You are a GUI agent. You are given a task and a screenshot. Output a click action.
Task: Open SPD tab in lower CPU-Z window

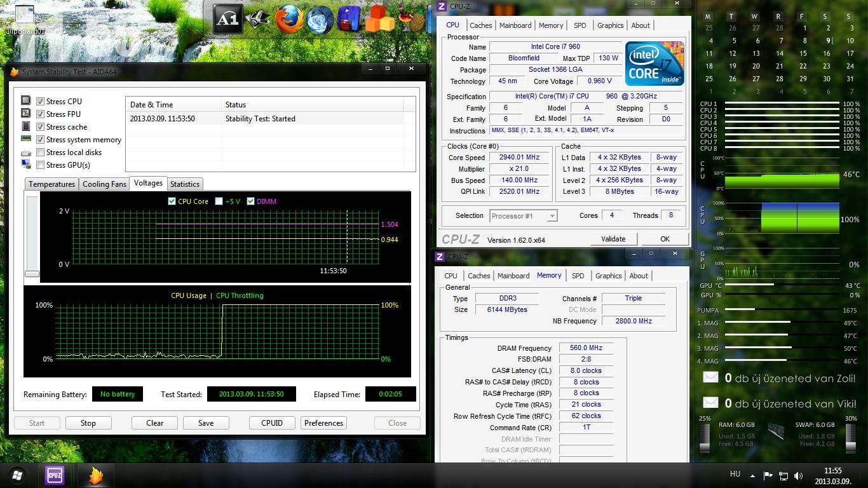tap(578, 276)
